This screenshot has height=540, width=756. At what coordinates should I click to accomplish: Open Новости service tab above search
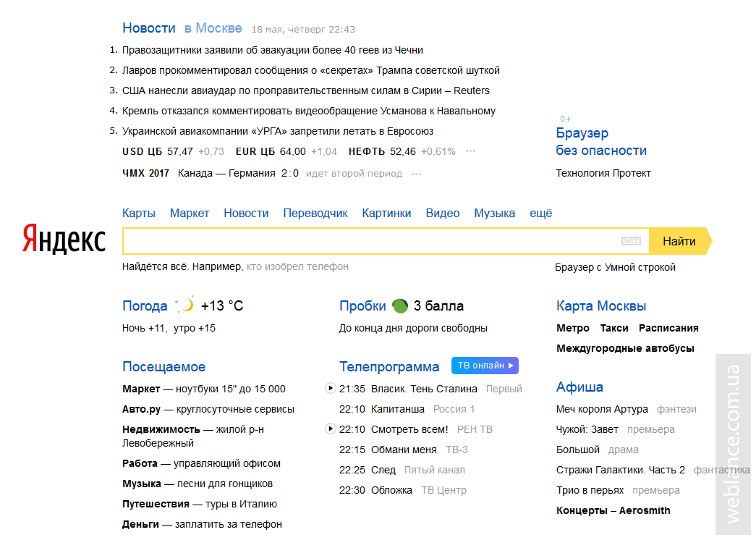tap(246, 214)
